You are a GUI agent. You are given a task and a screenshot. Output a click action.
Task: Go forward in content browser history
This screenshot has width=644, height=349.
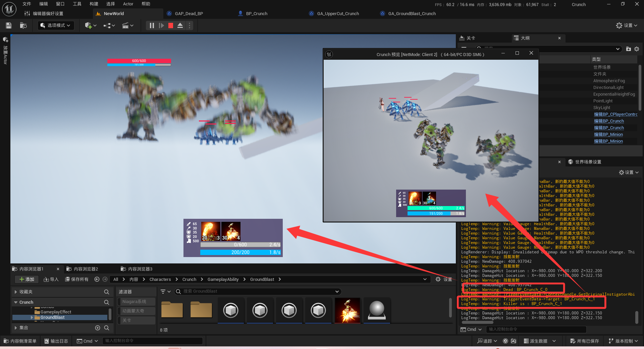pos(105,279)
